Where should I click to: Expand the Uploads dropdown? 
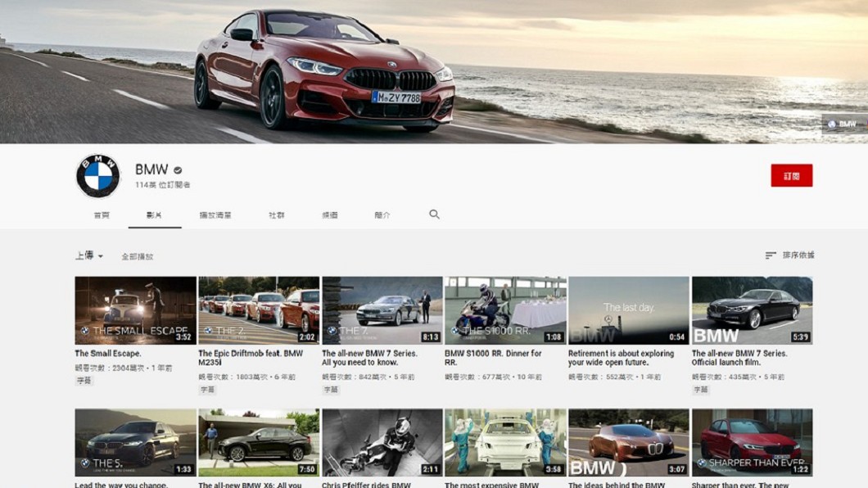point(89,255)
